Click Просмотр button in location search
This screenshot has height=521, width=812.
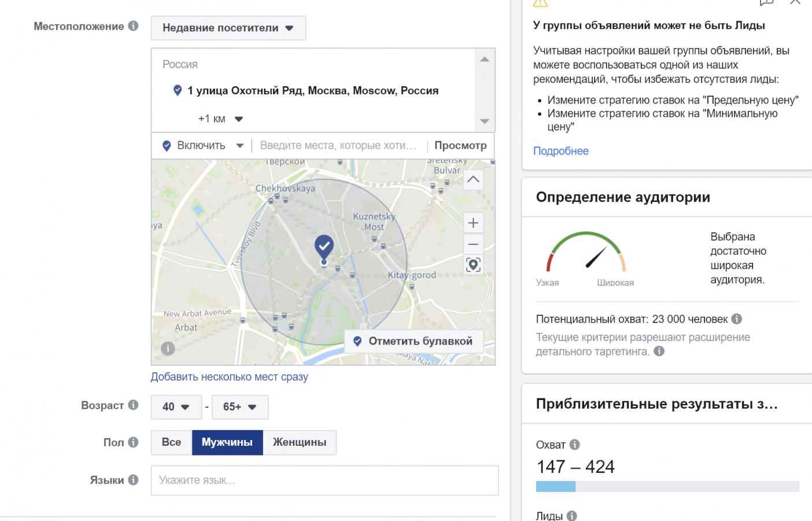pos(460,145)
